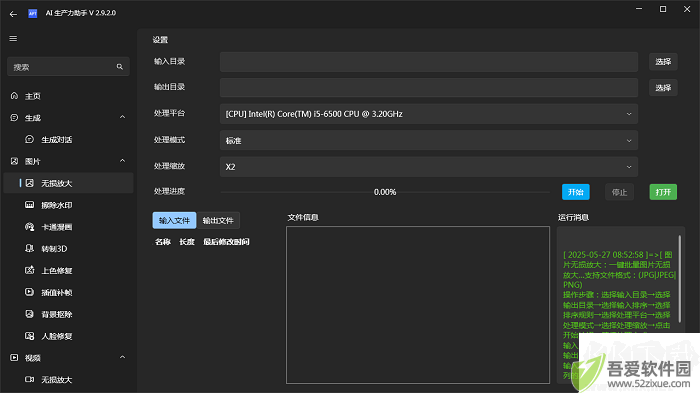
Task: Click the 搜索 search box
Action: [x=68, y=67]
